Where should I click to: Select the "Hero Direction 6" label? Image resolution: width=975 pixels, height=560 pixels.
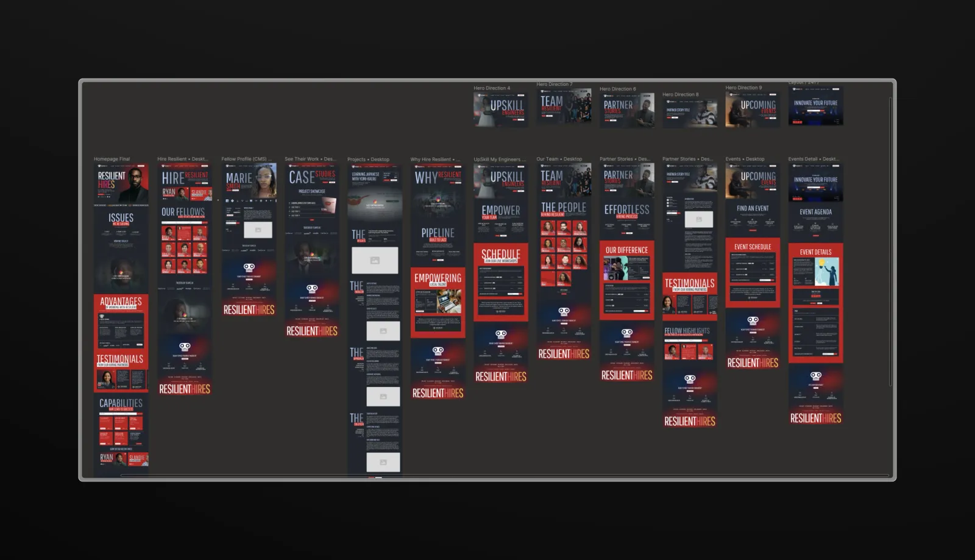617,89
